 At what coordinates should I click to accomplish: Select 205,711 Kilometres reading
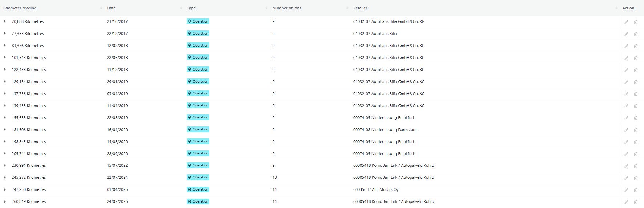(x=29, y=154)
